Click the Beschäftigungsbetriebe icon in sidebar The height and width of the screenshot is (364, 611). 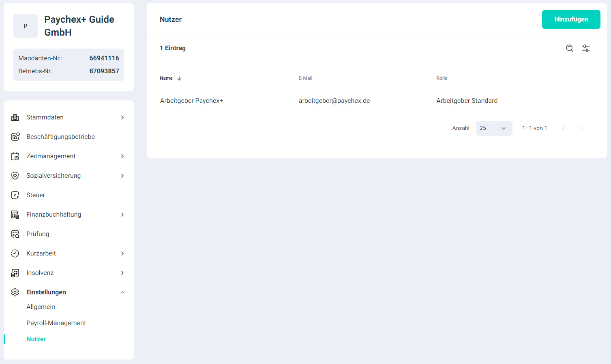coord(15,137)
